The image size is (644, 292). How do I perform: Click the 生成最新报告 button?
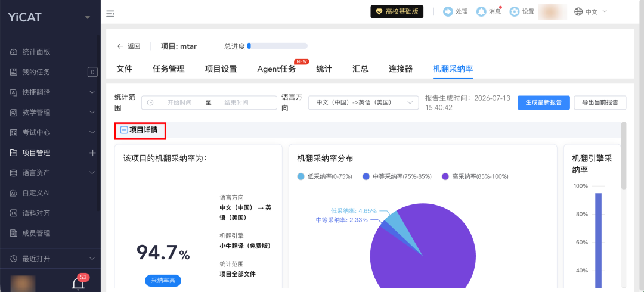(x=543, y=102)
